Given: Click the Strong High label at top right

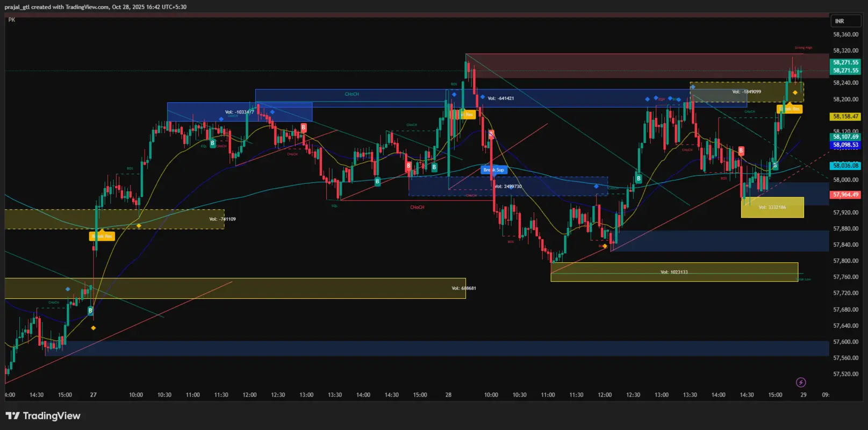Looking at the screenshot, I should pos(804,48).
